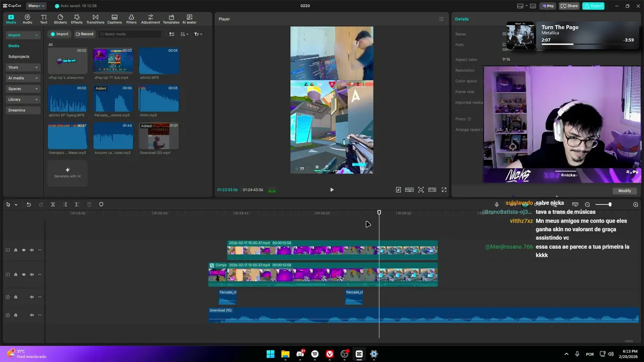Screen dimensions: 644x362
Task: Click the Record button
Action: (85, 34)
